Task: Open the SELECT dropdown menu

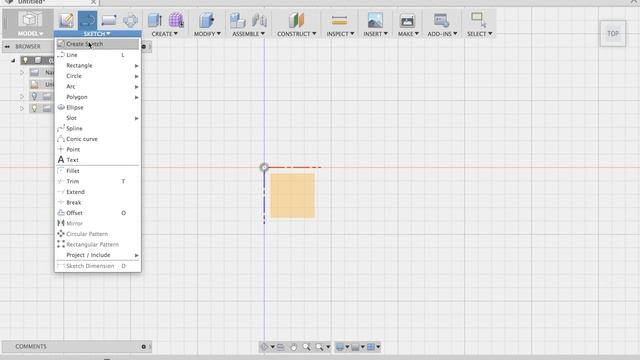Action: coord(480,34)
